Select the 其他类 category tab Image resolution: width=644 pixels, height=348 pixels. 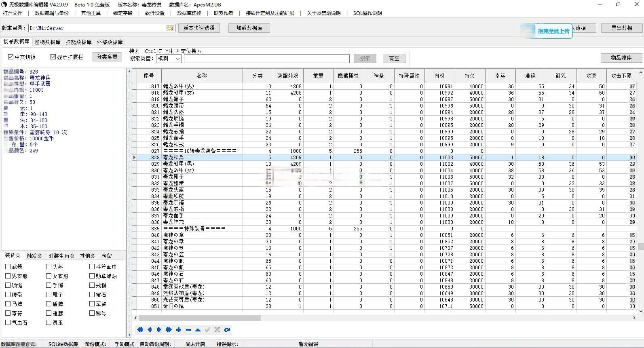(88, 256)
